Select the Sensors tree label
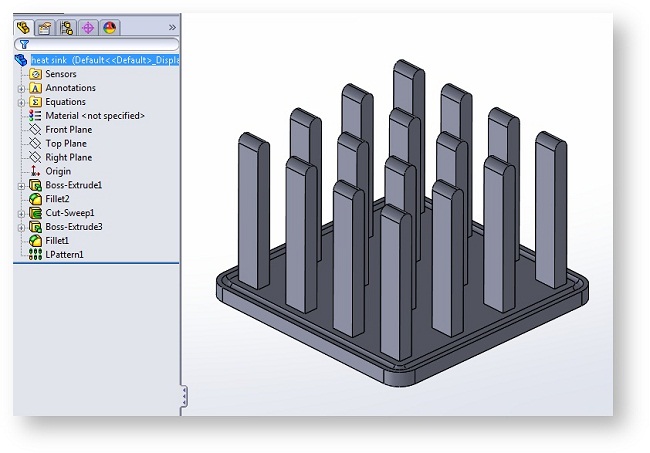Image resolution: width=650 pixels, height=453 pixels. [61, 74]
